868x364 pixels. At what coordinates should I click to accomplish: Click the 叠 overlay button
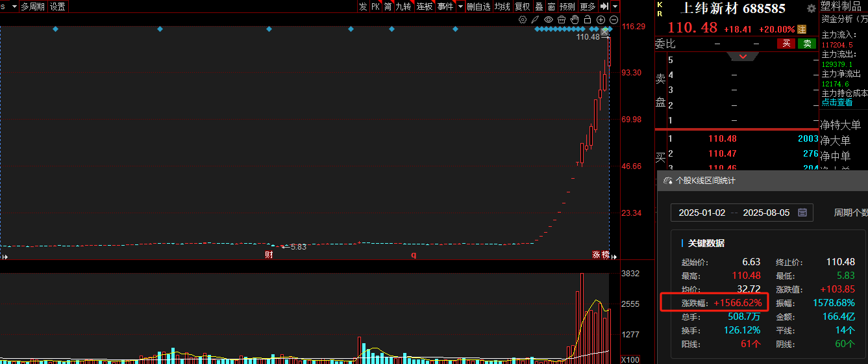[x=539, y=6]
